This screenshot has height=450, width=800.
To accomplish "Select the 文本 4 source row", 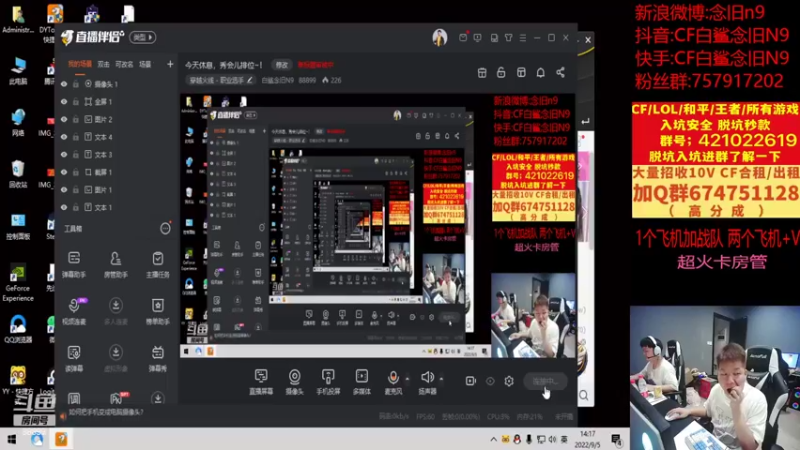I will point(116,137).
